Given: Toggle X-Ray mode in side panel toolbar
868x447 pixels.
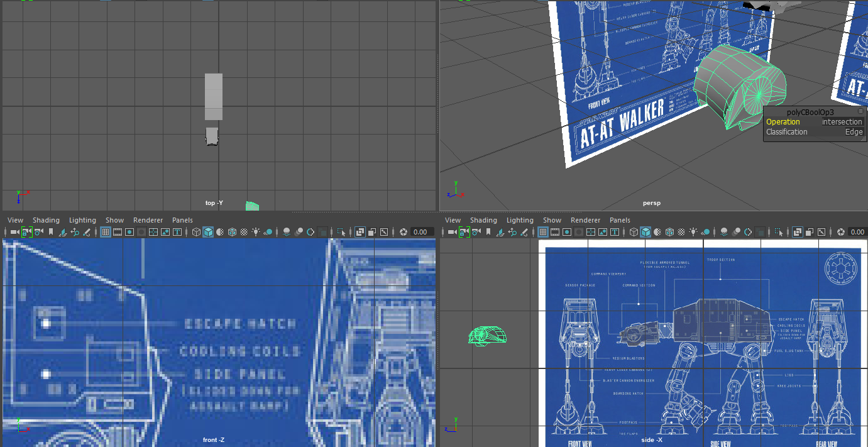Looking at the screenshot, I should (798, 232).
